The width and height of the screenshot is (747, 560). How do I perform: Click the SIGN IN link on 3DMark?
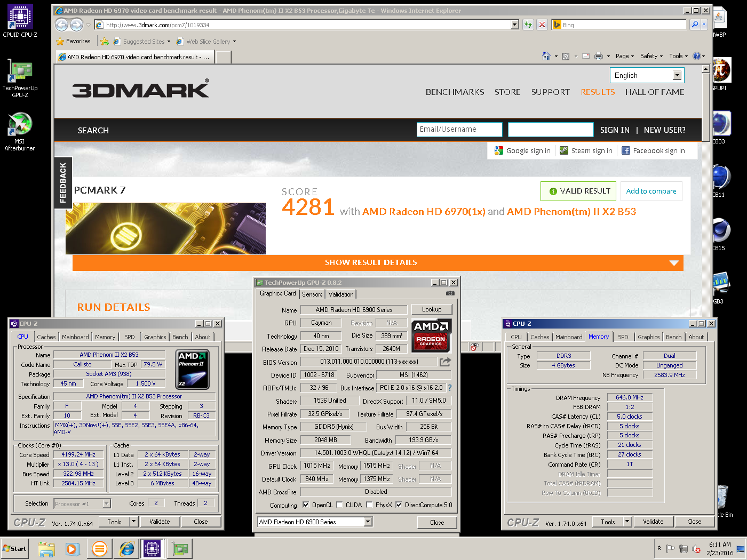tap(615, 130)
